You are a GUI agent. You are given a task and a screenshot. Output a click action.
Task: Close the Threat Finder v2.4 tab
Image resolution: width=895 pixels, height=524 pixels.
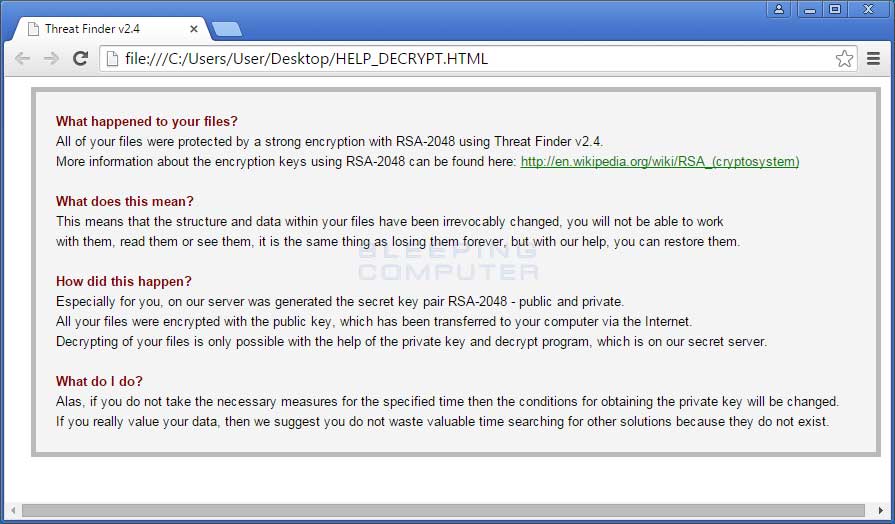coord(193,29)
